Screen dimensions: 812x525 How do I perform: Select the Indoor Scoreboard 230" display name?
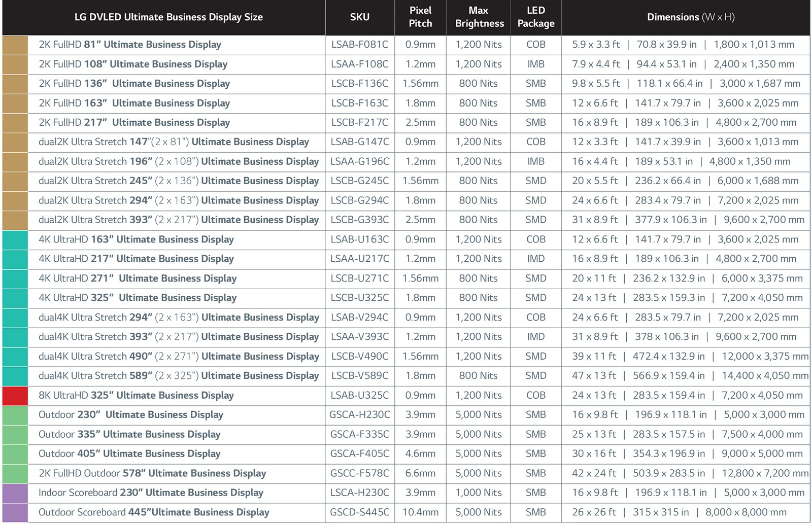[x=151, y=493]
